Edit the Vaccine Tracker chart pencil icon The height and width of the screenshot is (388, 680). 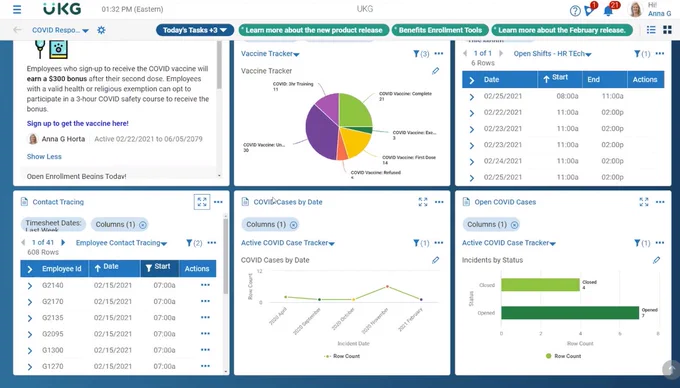point(435,71)
